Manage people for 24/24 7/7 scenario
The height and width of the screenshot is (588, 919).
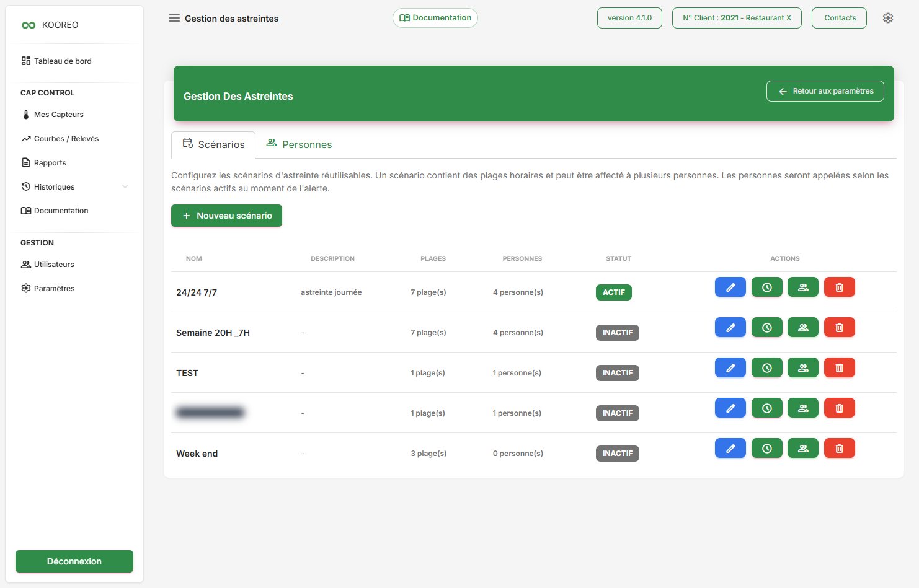[803, 287]
